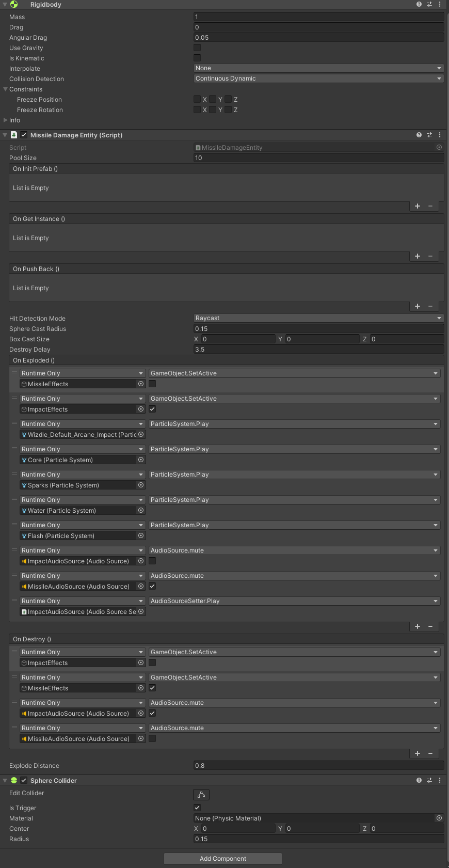Click Sphere Collider Radius field
The image size is (449, 868).
[318, 839]
